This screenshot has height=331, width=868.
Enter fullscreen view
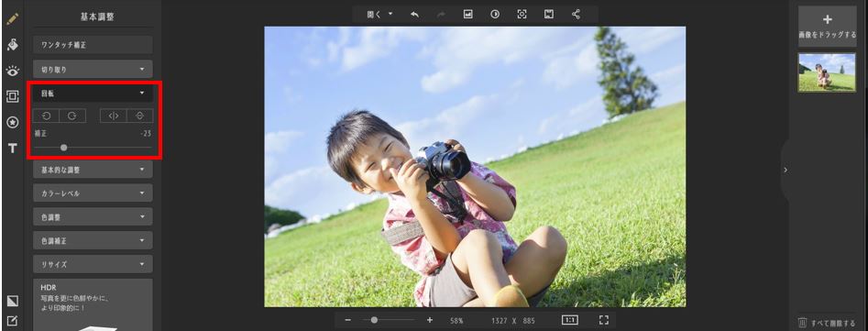point(604,320)
